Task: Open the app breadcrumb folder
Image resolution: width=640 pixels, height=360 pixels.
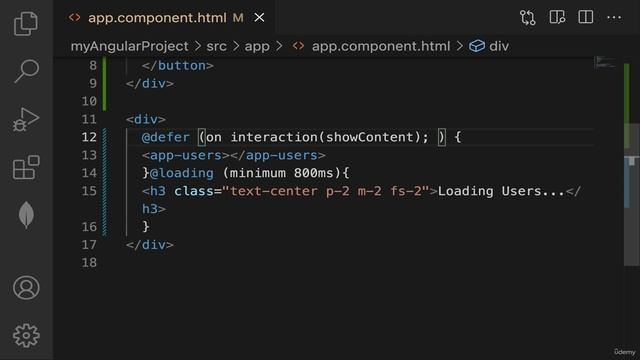Action: coord(257,46)
